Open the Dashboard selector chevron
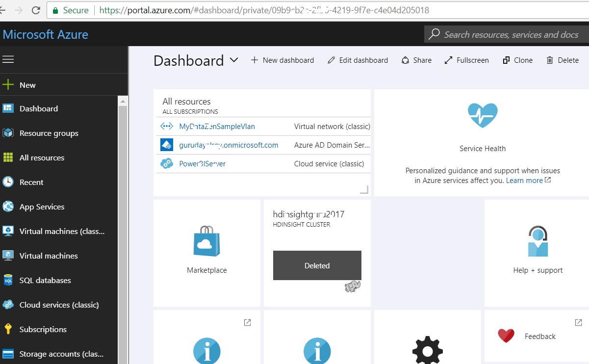589x364 pixels. pyautogui.click(x=234, y=60)
